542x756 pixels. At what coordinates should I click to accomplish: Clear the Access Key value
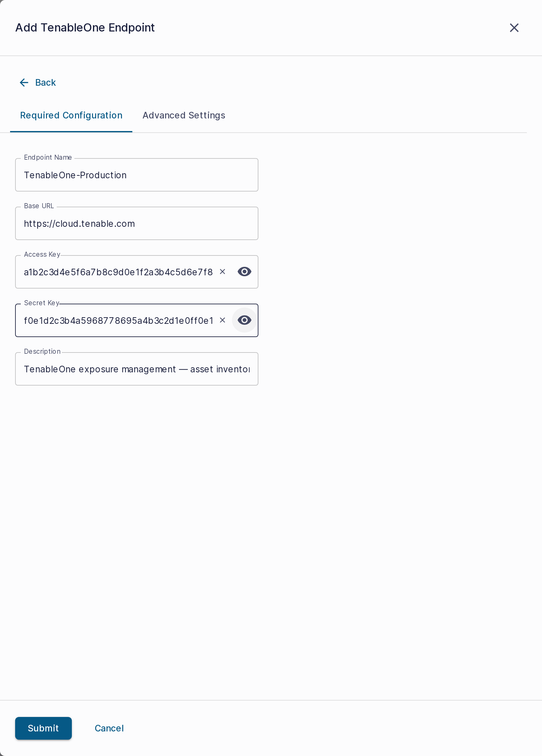pyautogui.click(x=222, y=272)
